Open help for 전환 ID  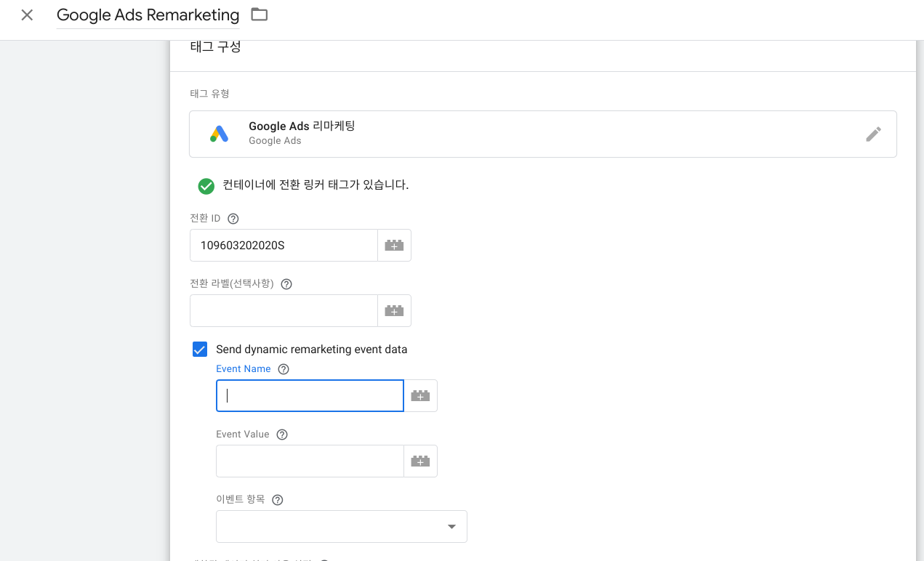[x=233, y=219]
